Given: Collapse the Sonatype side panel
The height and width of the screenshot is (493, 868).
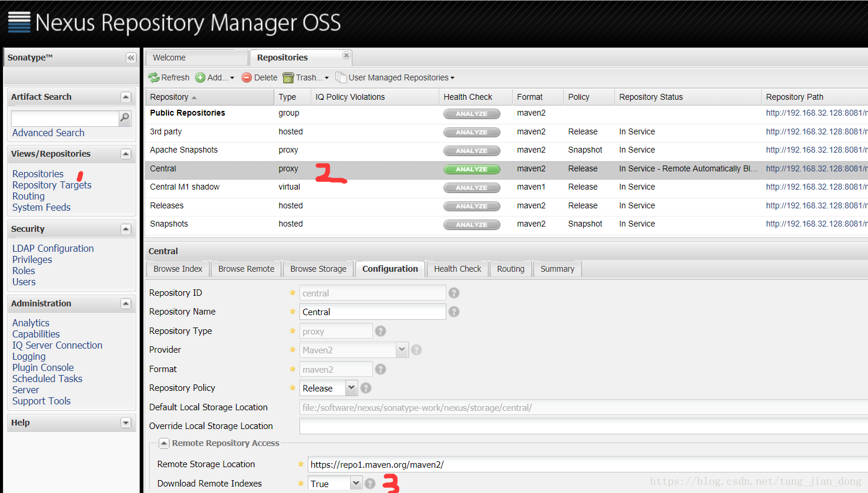Looking at the screenshot, I should (x=131, y=58).
